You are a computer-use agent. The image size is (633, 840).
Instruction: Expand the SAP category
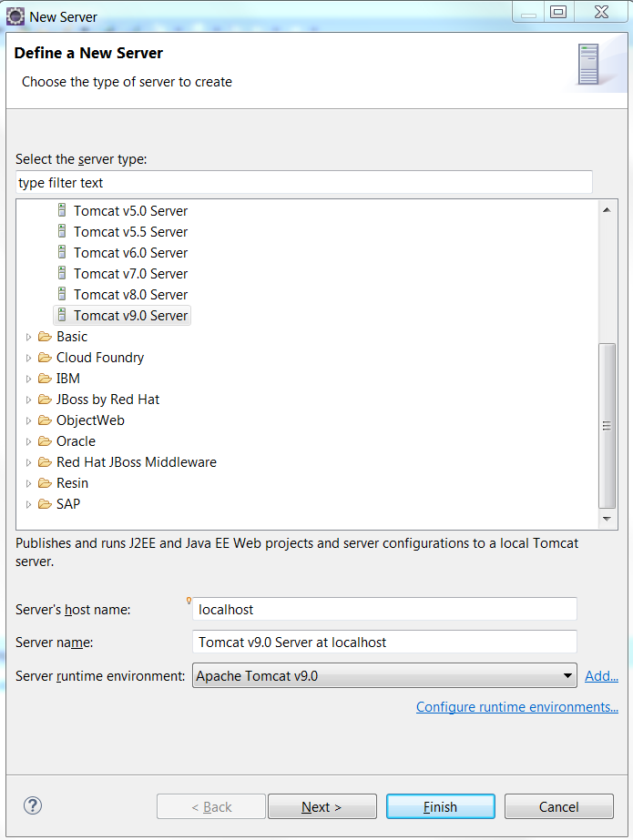coord(28,504)
